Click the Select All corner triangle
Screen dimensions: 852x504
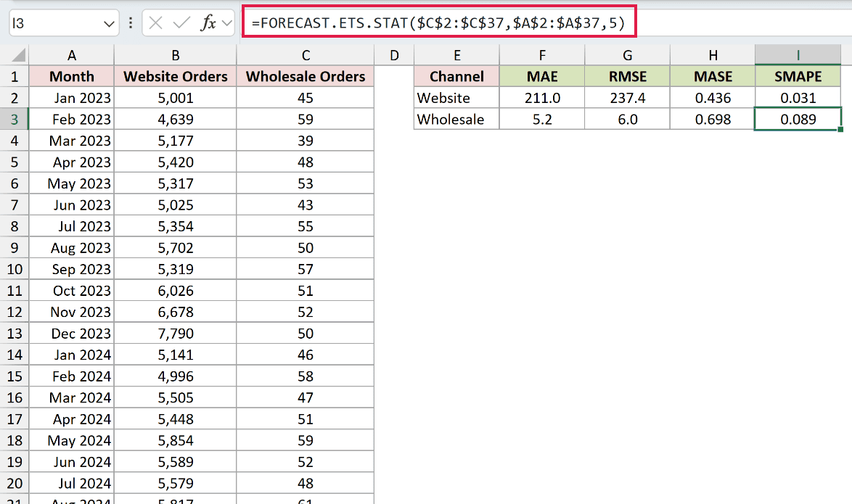tap(18, 55)
